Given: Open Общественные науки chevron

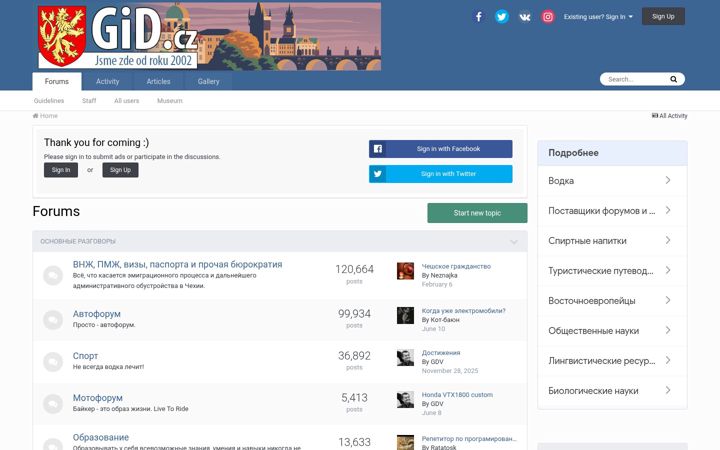Looking at the screenshot, I should click(668, 330).
